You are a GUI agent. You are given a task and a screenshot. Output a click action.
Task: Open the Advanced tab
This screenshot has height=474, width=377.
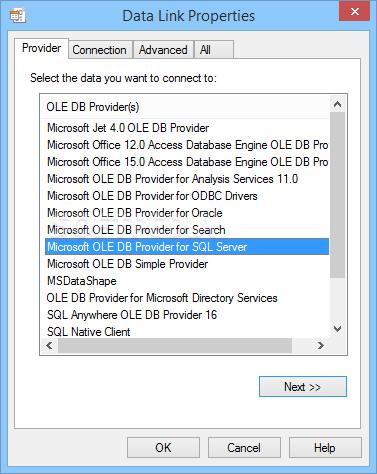click(163, 50)
